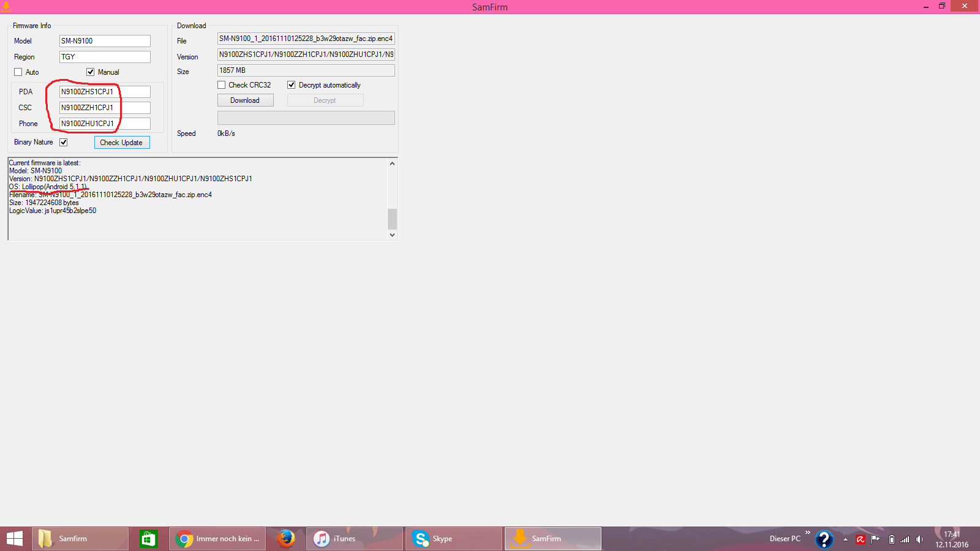Image resolution: width=980 pixels, height=551 pixels.
Task: Switch to iTunes in the taskbar
Action: click(x=355, y=539)
